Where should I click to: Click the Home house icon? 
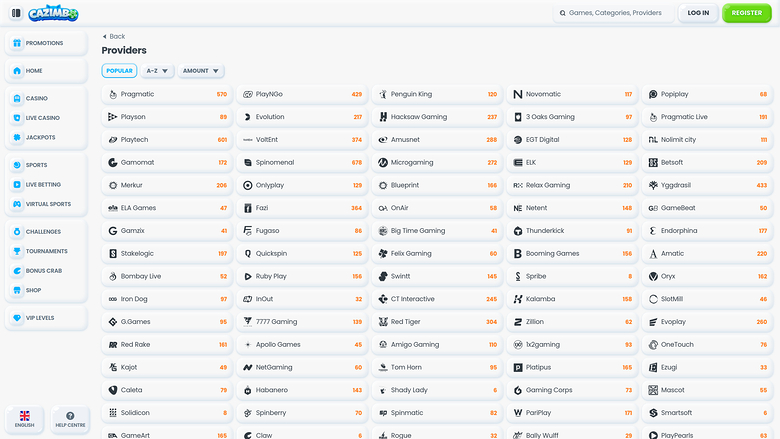(17, 71)
